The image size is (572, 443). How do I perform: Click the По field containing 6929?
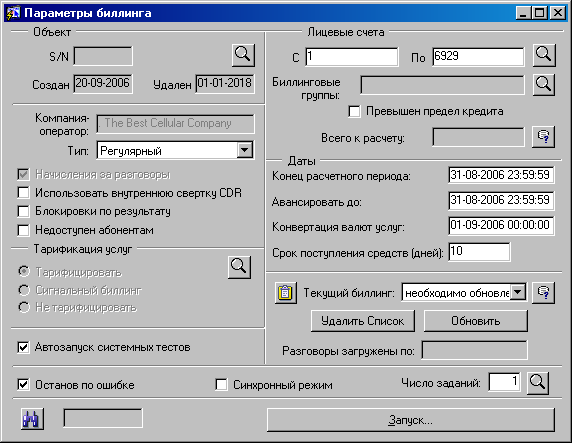478,57
